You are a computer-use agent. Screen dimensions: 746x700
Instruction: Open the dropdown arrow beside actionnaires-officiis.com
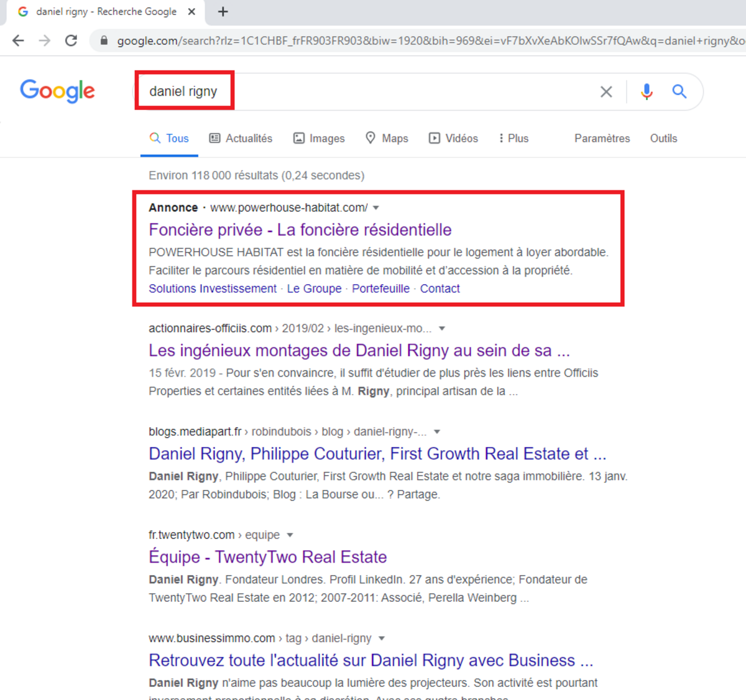pos(441,328)
